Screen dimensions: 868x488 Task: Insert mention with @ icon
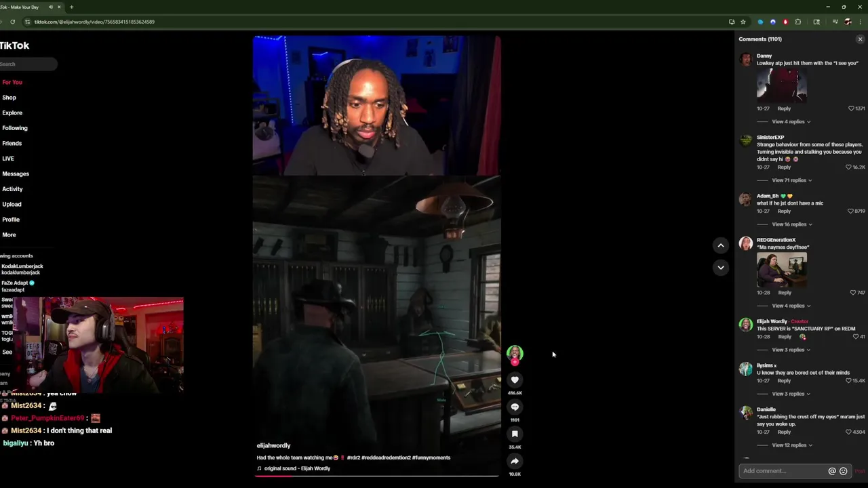coord(832,471)
